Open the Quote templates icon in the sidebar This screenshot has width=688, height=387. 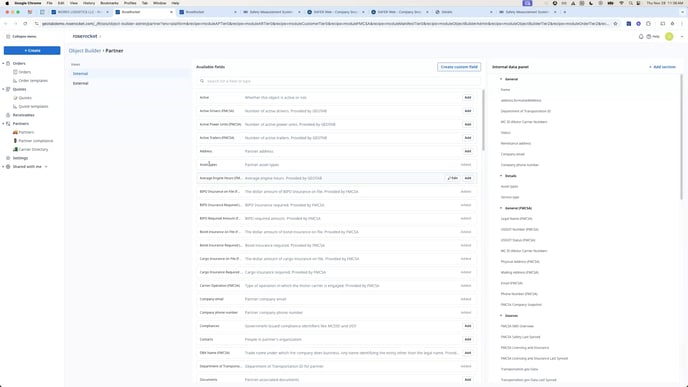15,107
